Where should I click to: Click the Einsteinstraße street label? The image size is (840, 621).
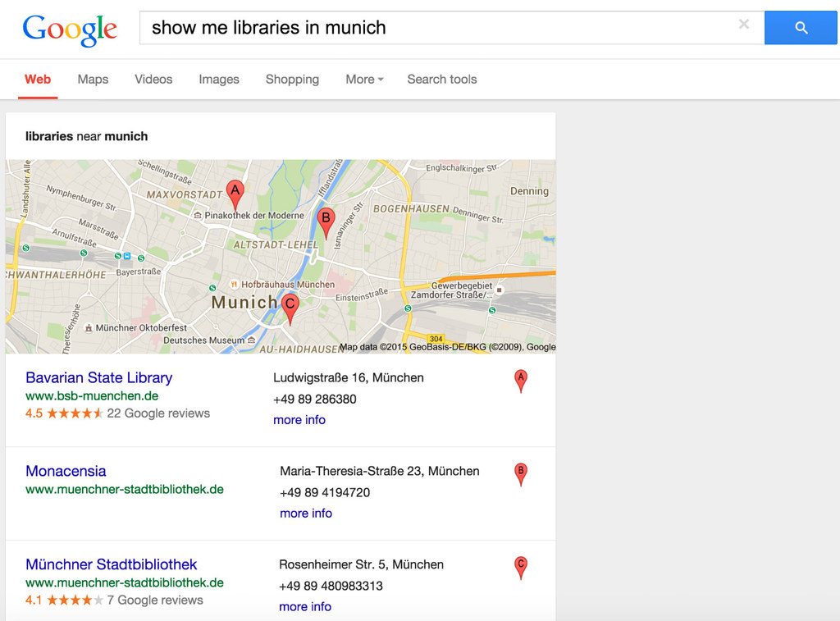point(362,295)
